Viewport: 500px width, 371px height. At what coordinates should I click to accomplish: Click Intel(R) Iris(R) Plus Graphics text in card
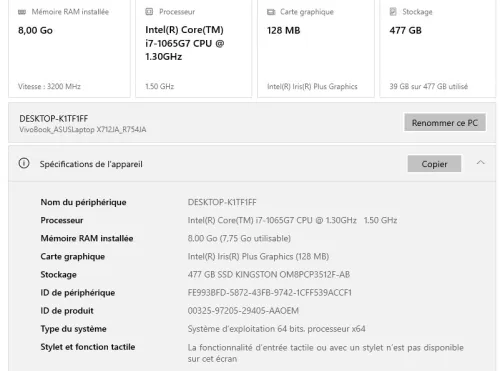pyautogui.click(x=312, y=87)
